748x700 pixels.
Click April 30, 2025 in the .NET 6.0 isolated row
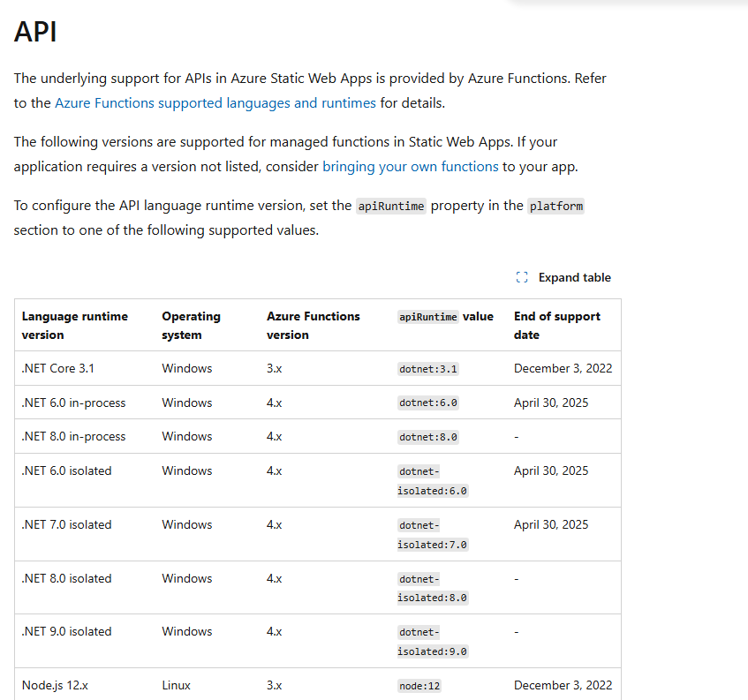pos(551,471)
